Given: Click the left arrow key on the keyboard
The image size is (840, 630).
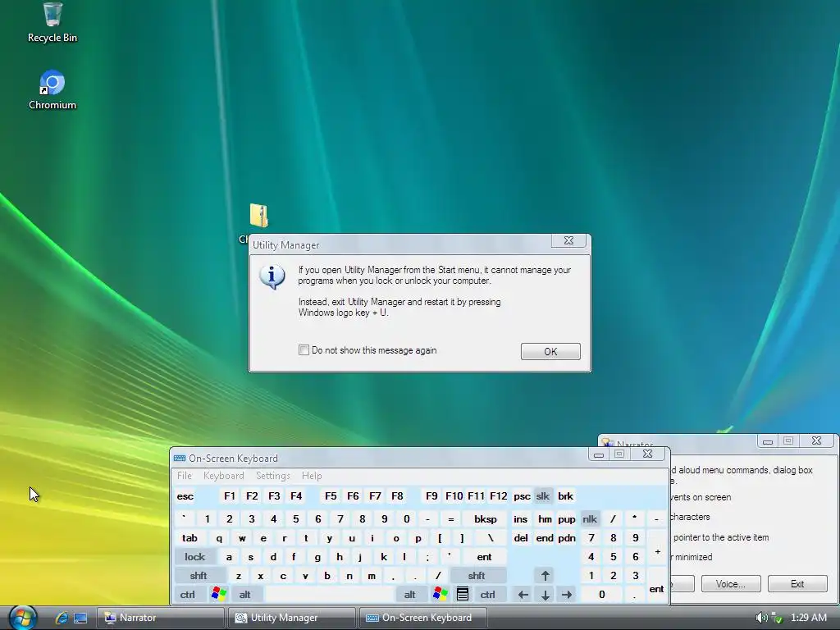Looking at the screenshot, I should pos(523,594).
